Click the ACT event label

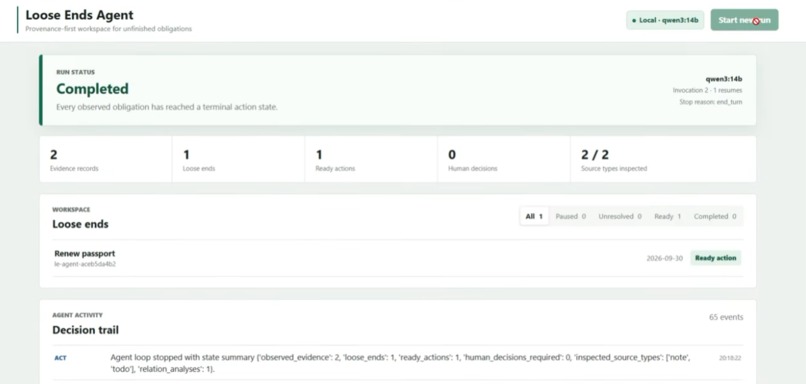(x=60, y=358)
